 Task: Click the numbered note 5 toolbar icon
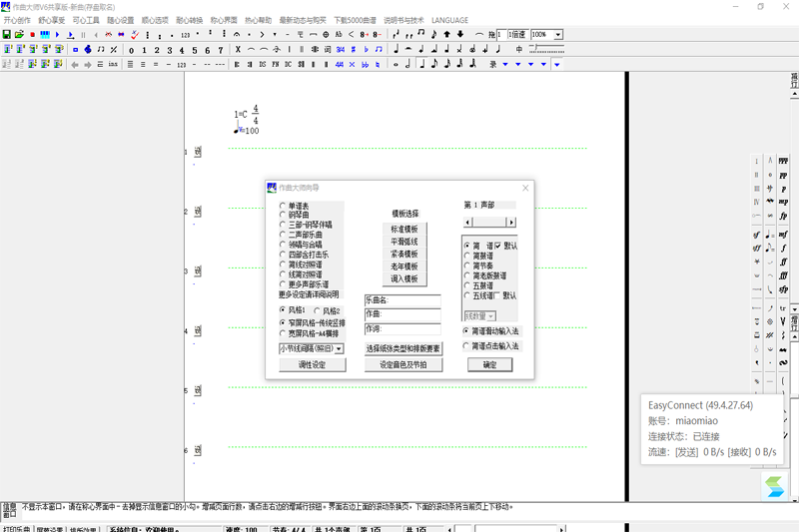tap(194, 50)
